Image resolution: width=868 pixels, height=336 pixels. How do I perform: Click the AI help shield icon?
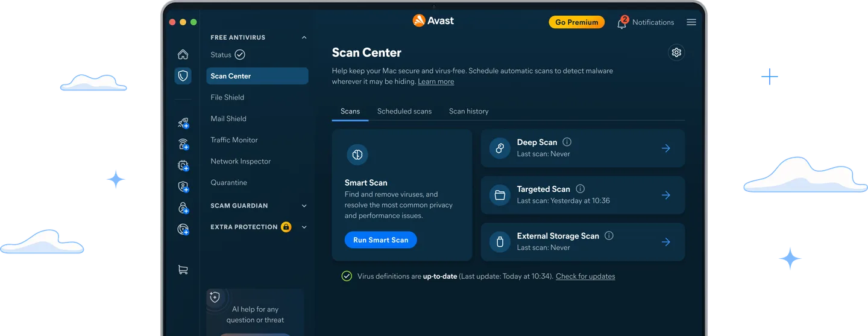coord(215,297)
